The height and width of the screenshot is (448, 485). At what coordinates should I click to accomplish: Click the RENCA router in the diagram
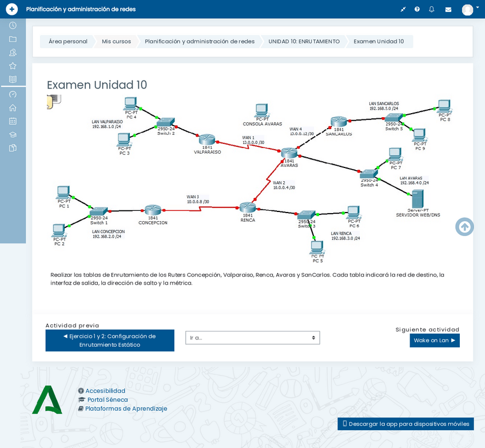click(248, 207)
